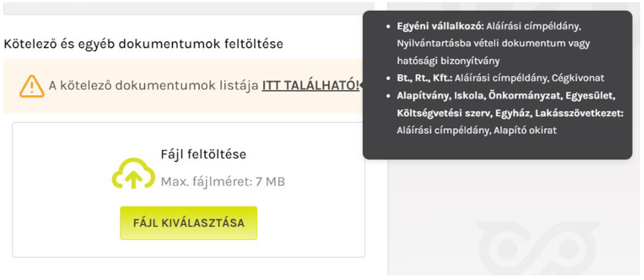Click the Kötelező és egyéb dokumentumok feltöltése heading

143,43
